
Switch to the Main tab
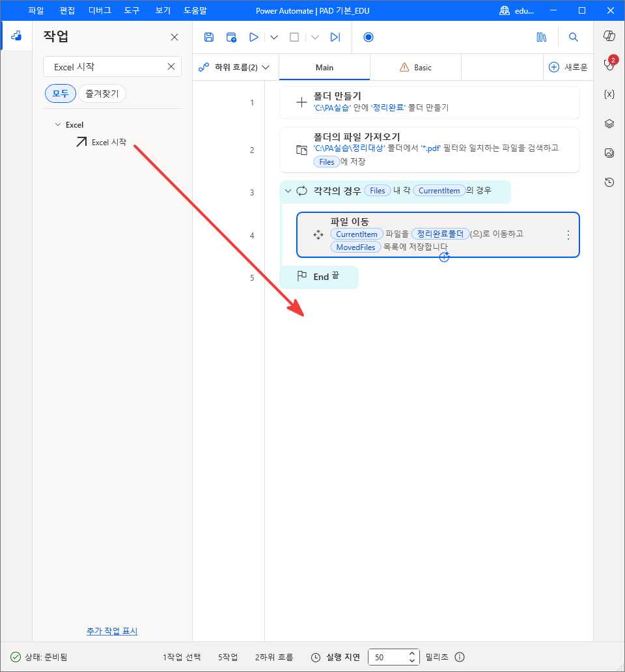(324, 67)
